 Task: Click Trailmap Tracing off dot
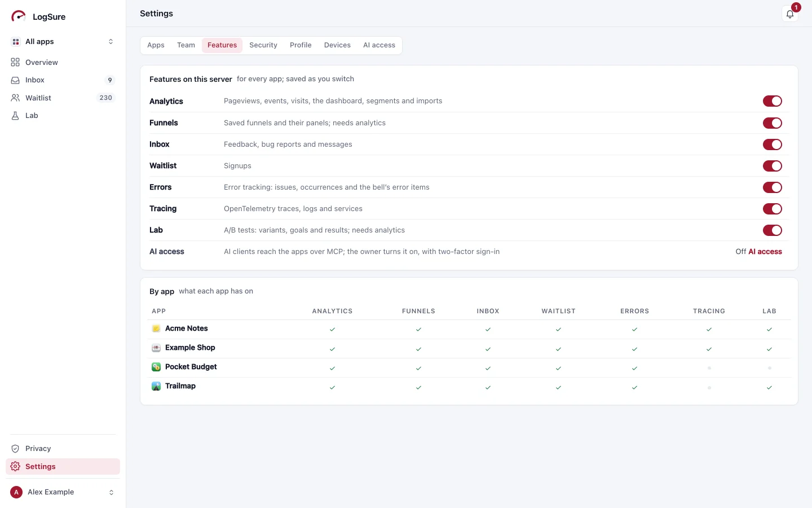tap(709, 387)
